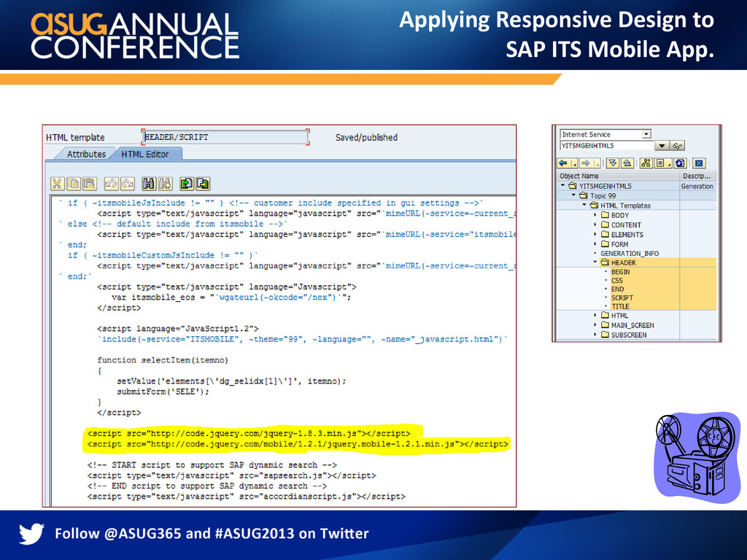Click the 'var itsmobile_eos' code line
747x560 pixels.
pyautogui.click(x=231, y=297)
